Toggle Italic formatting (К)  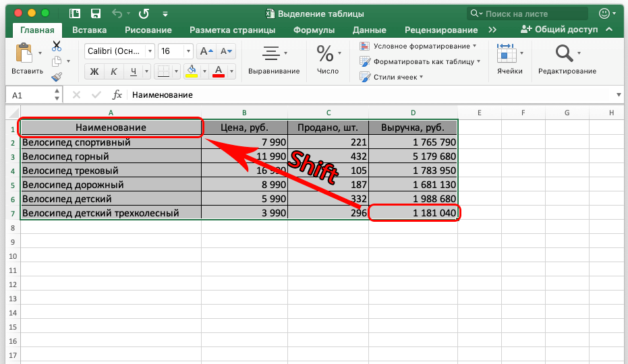(114, 71)
